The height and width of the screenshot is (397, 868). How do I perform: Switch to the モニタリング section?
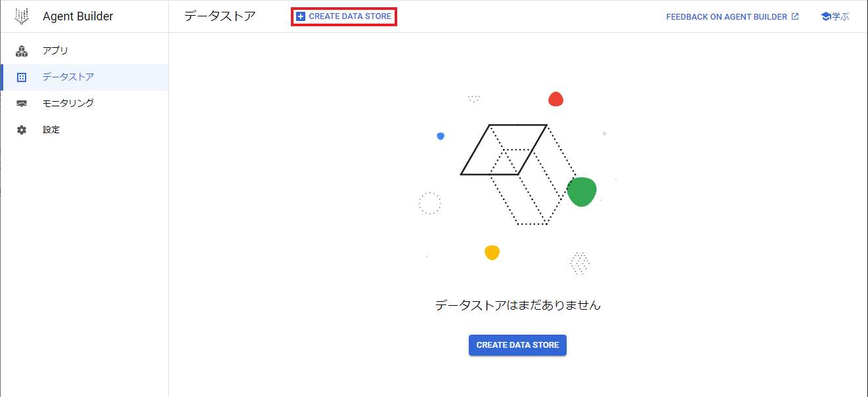[x=69, y=103]
